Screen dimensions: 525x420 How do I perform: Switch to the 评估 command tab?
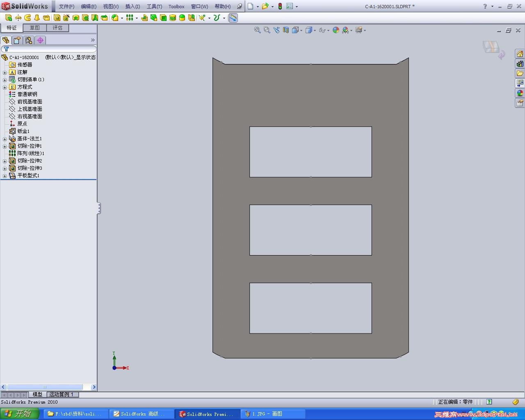click(x=57, y=28)
